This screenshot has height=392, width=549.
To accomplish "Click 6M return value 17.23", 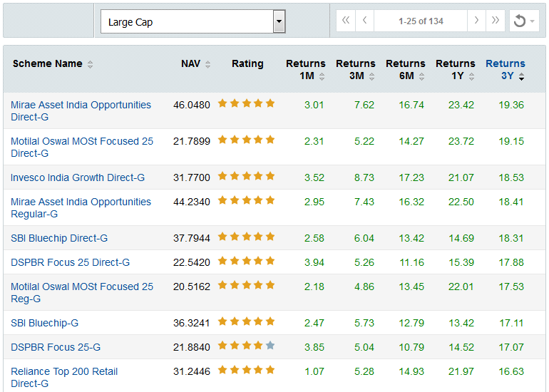I will [411, 177].
